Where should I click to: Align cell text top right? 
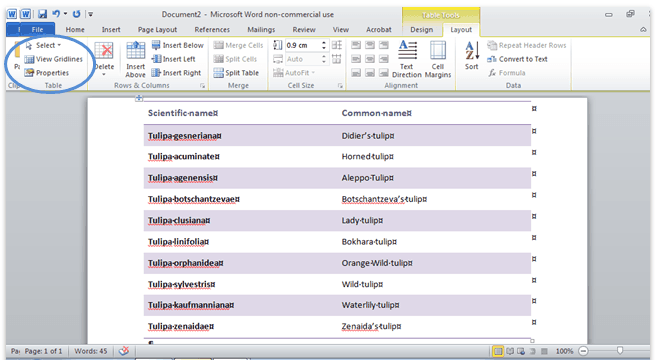tap(384, 45)
